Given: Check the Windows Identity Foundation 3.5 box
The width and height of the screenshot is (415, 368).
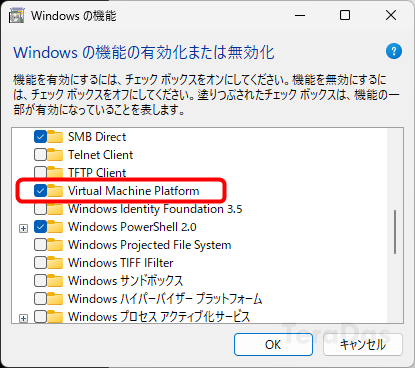Looking at the screenshot, I should coord(40,209).
